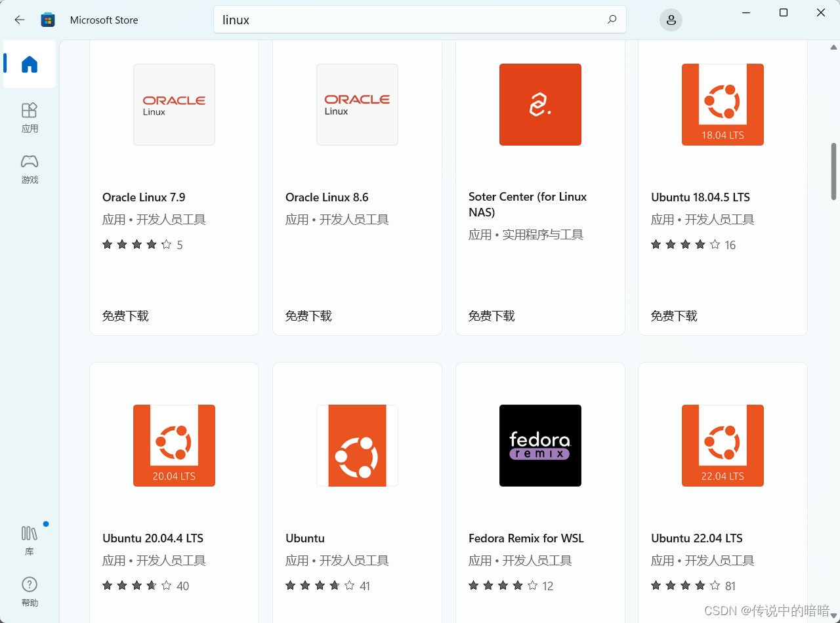The height and width of the screenshot is (623, 840).
Task: Click the star rating of Oracle Linux 7.9
Action: coord(142,245)
